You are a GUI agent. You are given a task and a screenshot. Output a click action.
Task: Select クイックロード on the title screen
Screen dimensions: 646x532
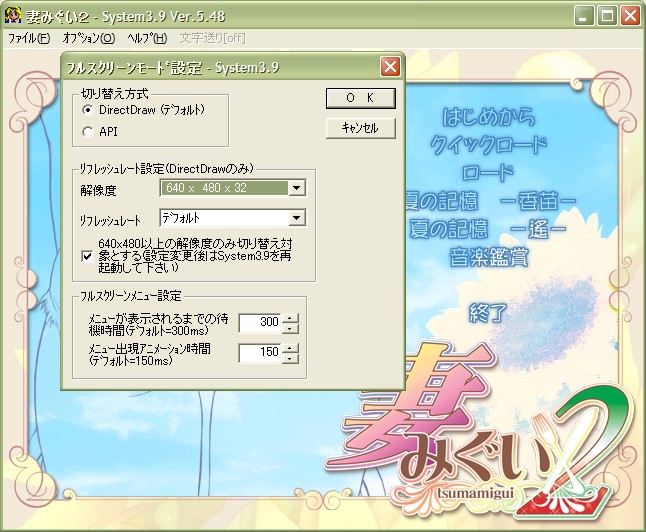(x=489, y=145)
